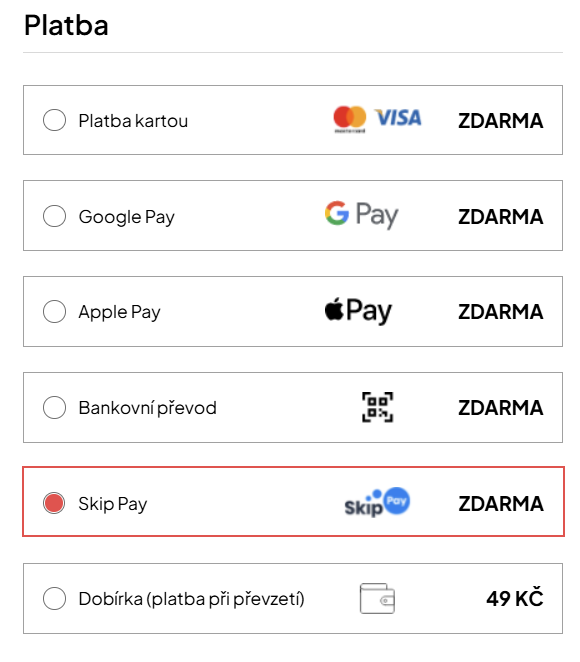
Task: Select the Apple Pay radio button
Action: click(54, 312)
